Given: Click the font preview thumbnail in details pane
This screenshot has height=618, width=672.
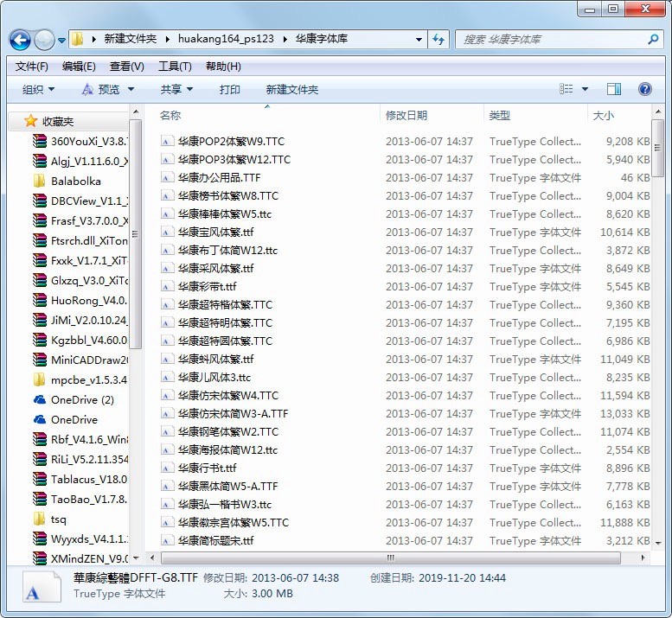Looking at the screenshot, I should click(x=42, y=587).
